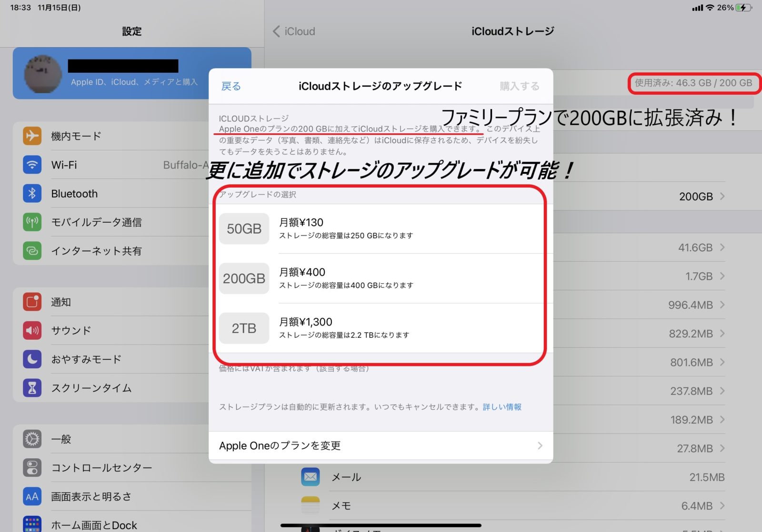This screenshot has width=762, height=532.
Task: Tap the back chevron next to iCloud
Action: coord(276,31)
